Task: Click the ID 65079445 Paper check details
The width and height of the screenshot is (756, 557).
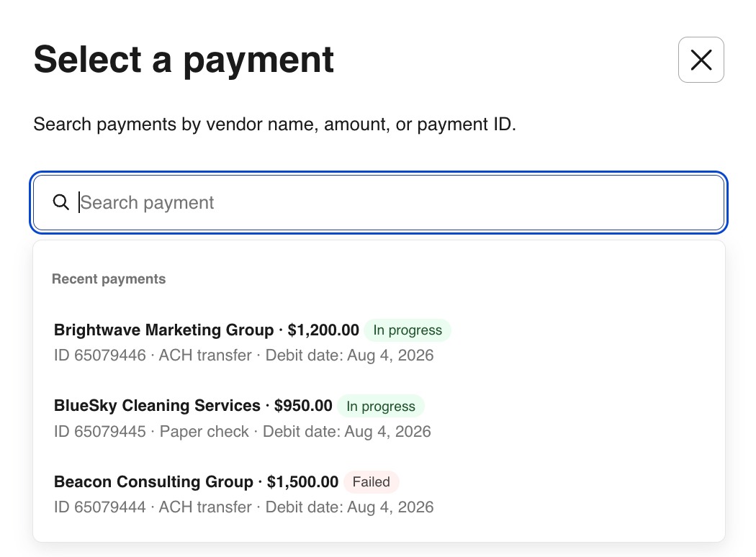Action: coord(243,432)
